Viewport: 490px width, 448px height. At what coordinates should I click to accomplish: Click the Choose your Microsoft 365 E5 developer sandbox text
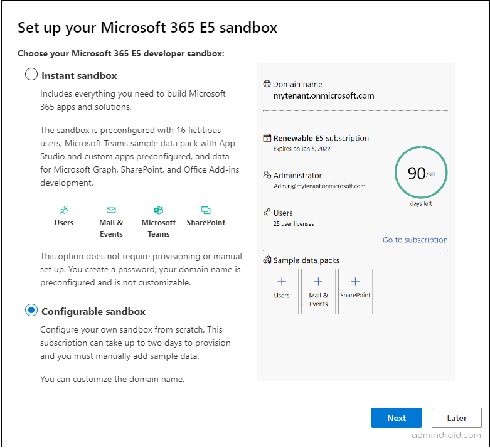click(121, 53)
